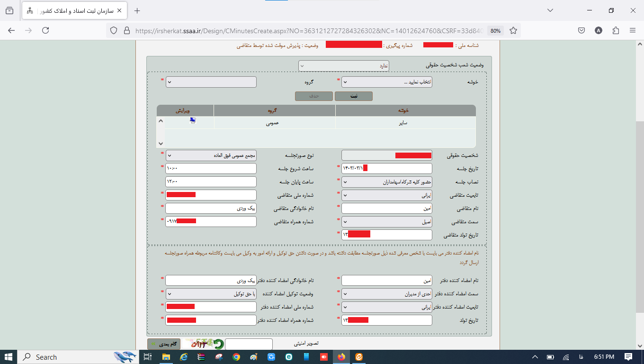Click the شماره ملی متقاضی field
The image size is (644, 364).
click(211, 195)
